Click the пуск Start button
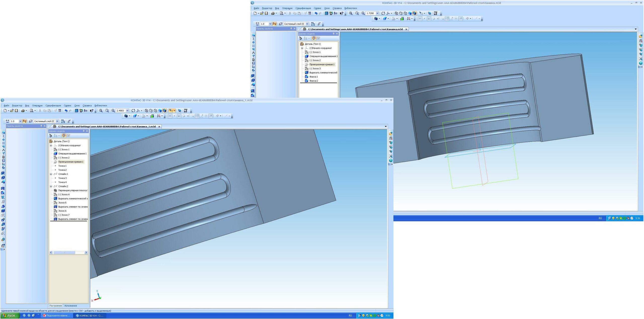Image resolution: width=644 pixels, height=319 pixels. coord(10,316)
